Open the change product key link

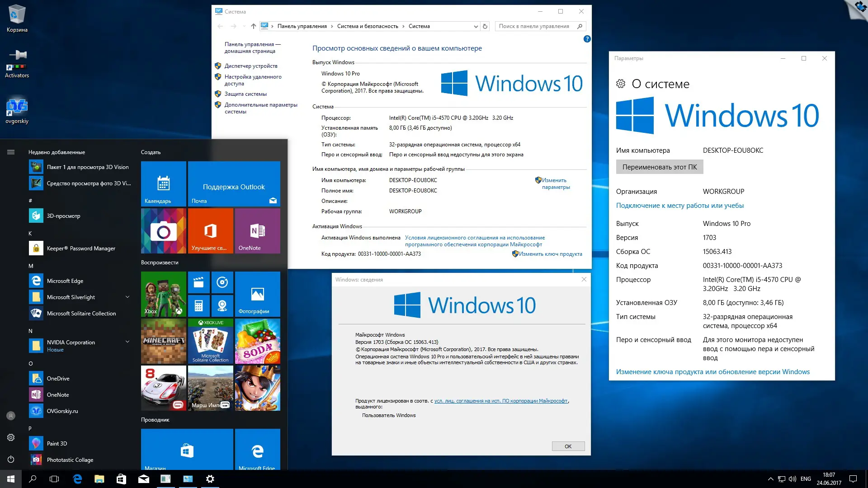(550, 254)
